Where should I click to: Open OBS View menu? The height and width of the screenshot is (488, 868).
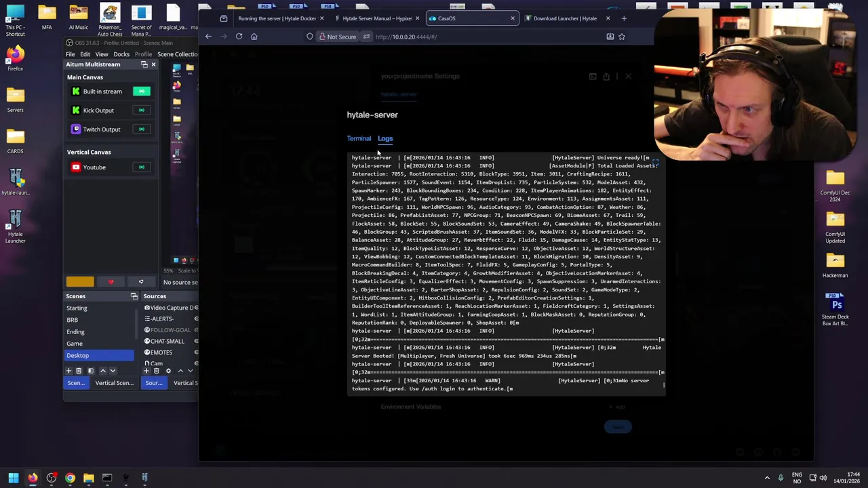101,54
